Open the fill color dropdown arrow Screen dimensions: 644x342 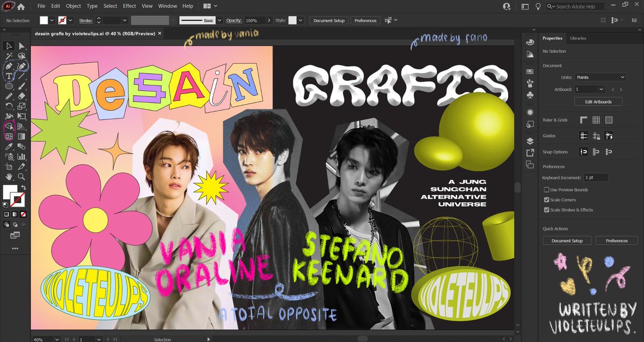52,20
